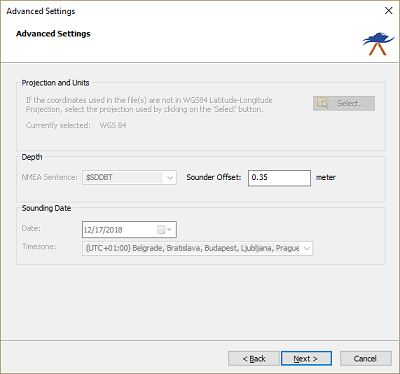
Task: Close the Advanced Settings dialog
Action: pyautogui.click(x=388, y=11)
